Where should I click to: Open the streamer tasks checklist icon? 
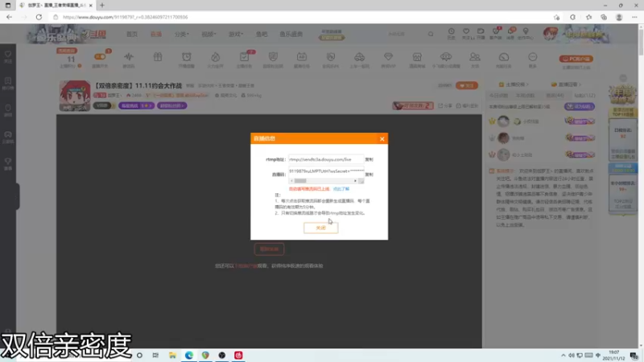point(244,57)
